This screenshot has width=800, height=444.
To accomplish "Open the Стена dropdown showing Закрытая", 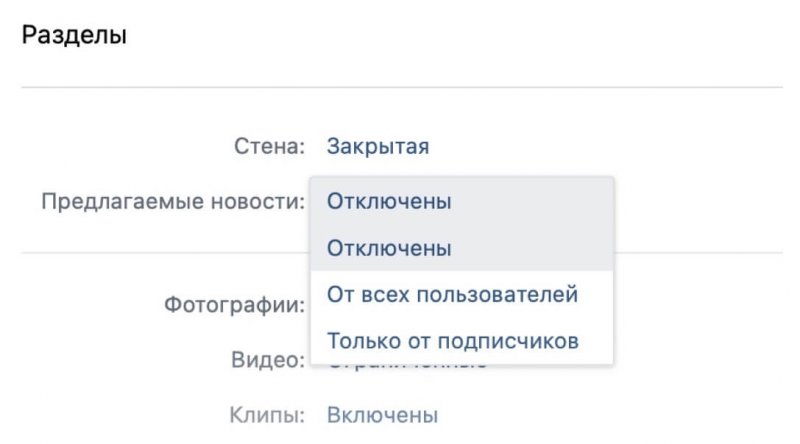I will point(377,148).
